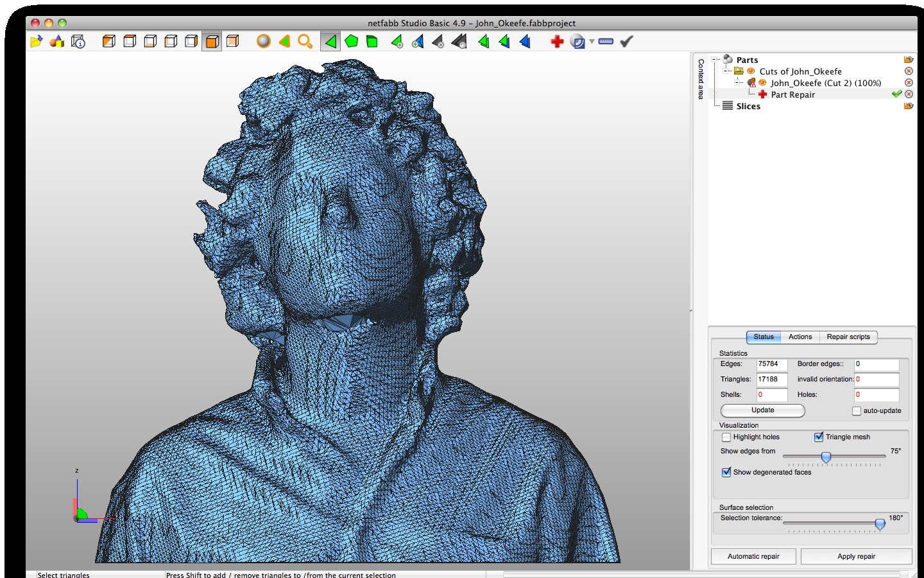Open the part information toolbar icon
This screenshot has width=924, height=578.
click(78, 42)
